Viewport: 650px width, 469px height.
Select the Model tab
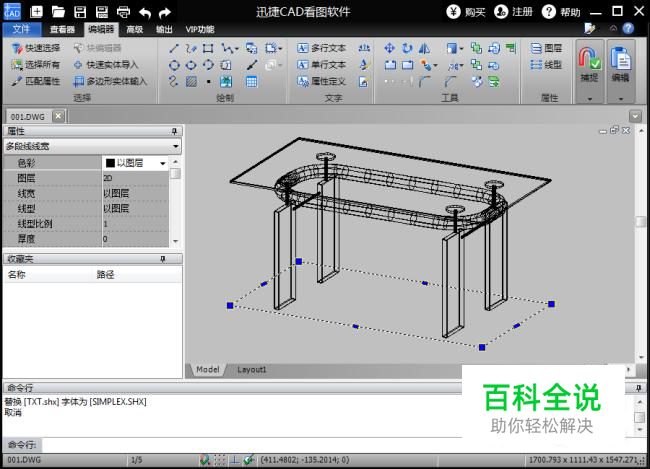tap(208, 369)
